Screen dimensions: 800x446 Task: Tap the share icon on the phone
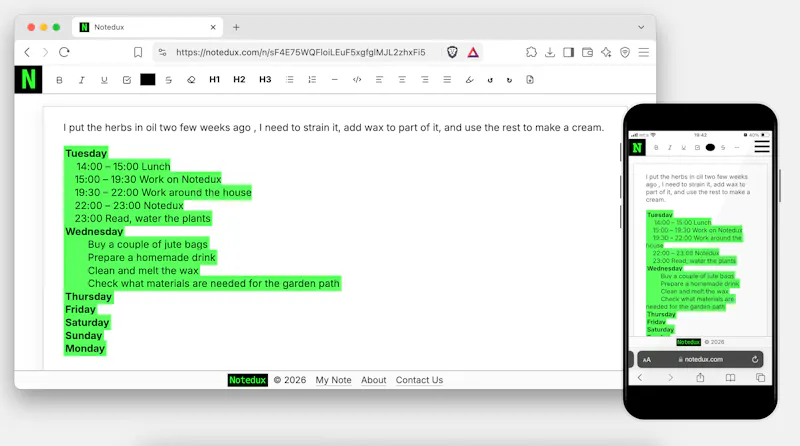[x=701, y=378]
